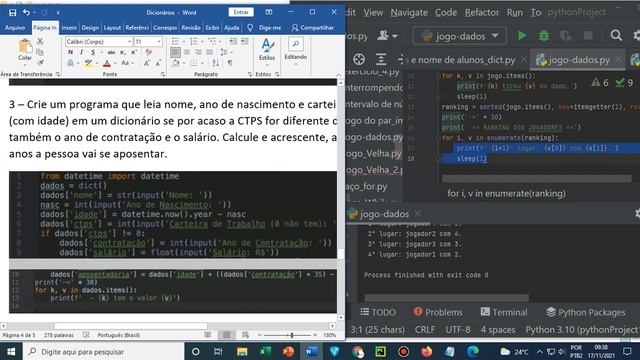Expand Parágrafo dialog launcher
This screenshot has height=360, width=640.
(x=250, y=74)
